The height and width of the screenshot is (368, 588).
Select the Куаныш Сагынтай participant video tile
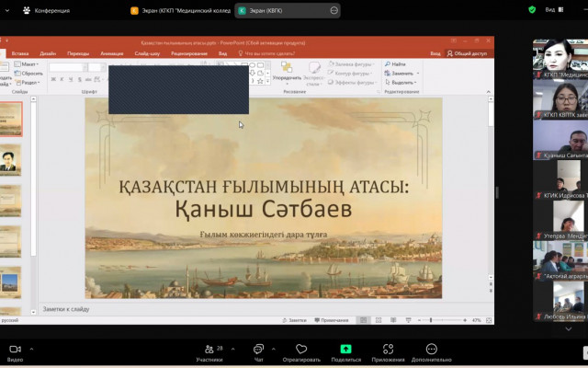coord(559,138)
